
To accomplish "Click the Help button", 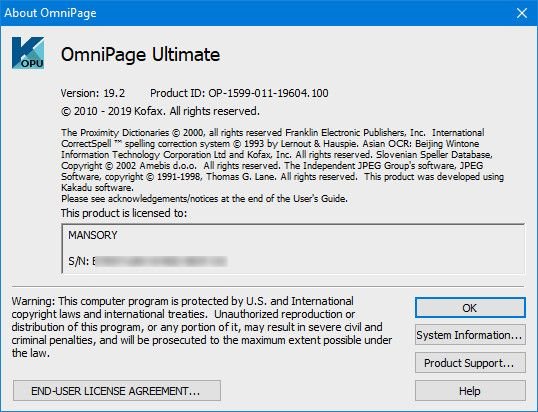I will tap(470, 390).
